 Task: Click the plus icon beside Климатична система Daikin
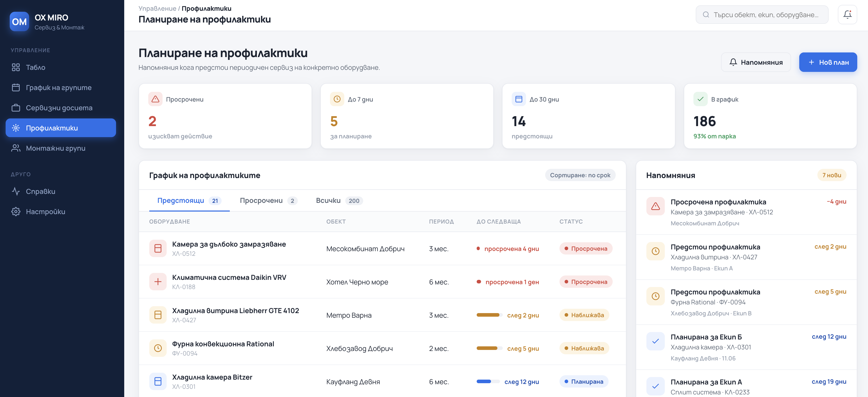tap(158, 282)
